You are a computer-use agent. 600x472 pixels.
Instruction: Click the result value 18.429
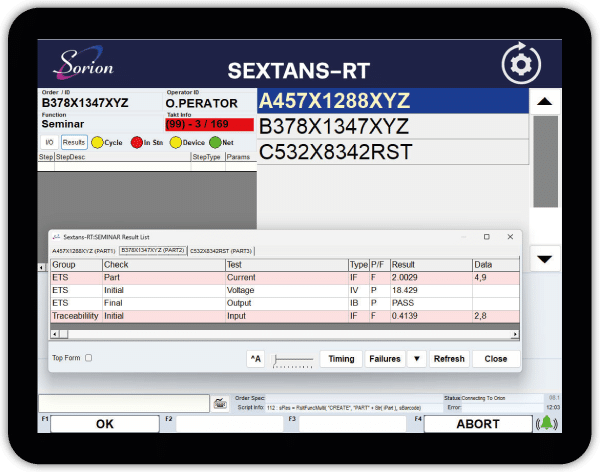pos(404,290)
